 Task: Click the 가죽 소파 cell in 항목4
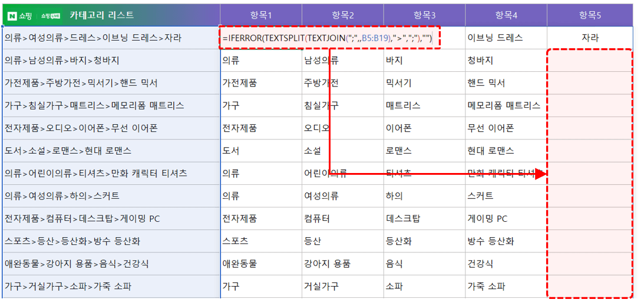(x=487, y=287)
